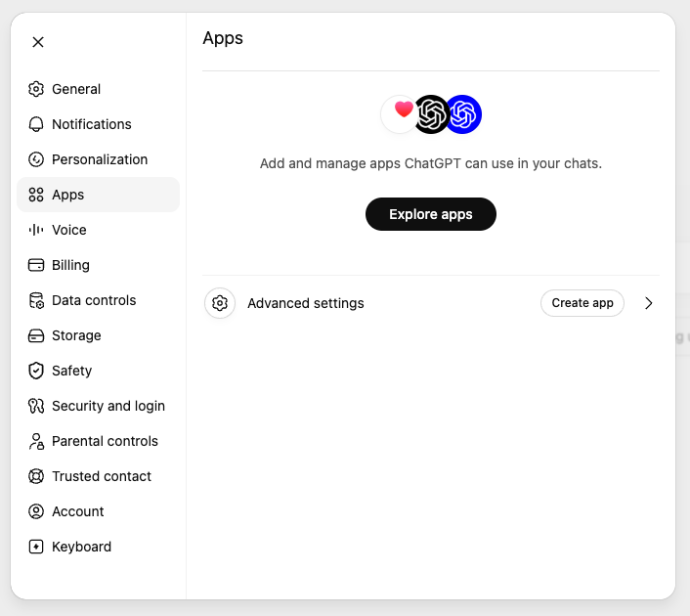Image resolution: width=690 pixels, height=616 pixels.
Task: Click the Create app button
Action: (582, 303)
